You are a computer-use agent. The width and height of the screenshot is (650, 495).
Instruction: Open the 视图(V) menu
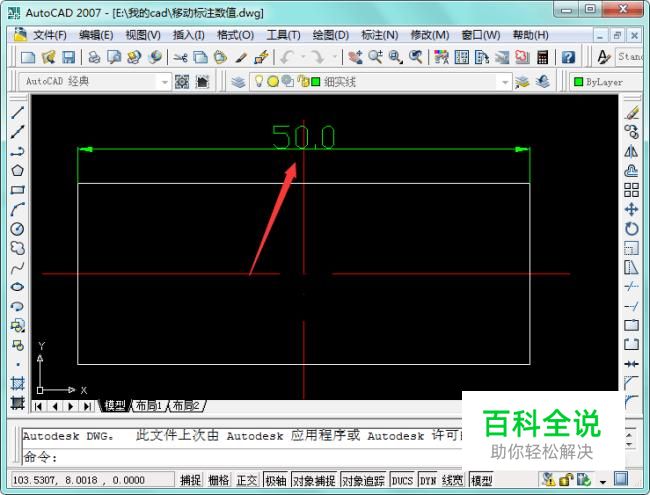point(143,35)
